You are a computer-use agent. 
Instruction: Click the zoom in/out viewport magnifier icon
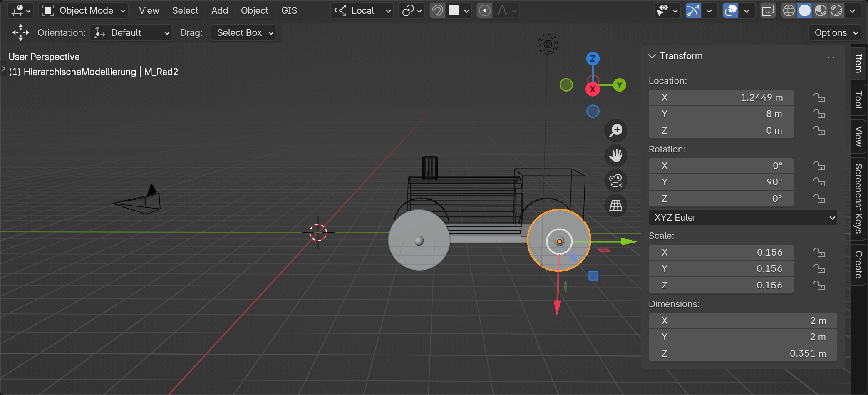point(615,131)
